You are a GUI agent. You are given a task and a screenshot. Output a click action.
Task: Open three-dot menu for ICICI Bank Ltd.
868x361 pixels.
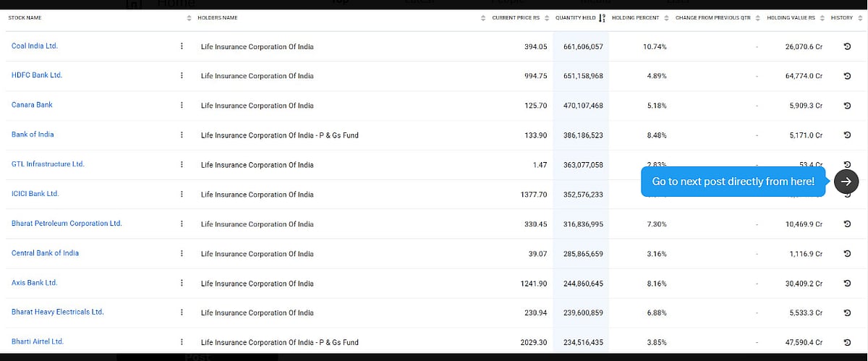tap(182, 195)
